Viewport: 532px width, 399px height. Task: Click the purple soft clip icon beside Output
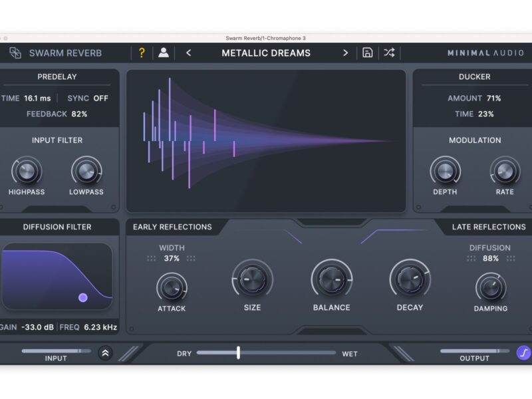[523, 353]
